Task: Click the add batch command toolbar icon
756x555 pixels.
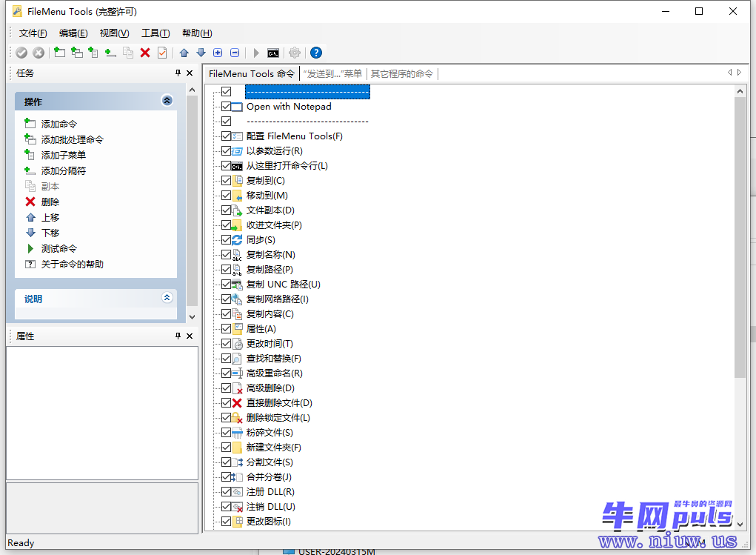Action: click(x=77, y=53)
